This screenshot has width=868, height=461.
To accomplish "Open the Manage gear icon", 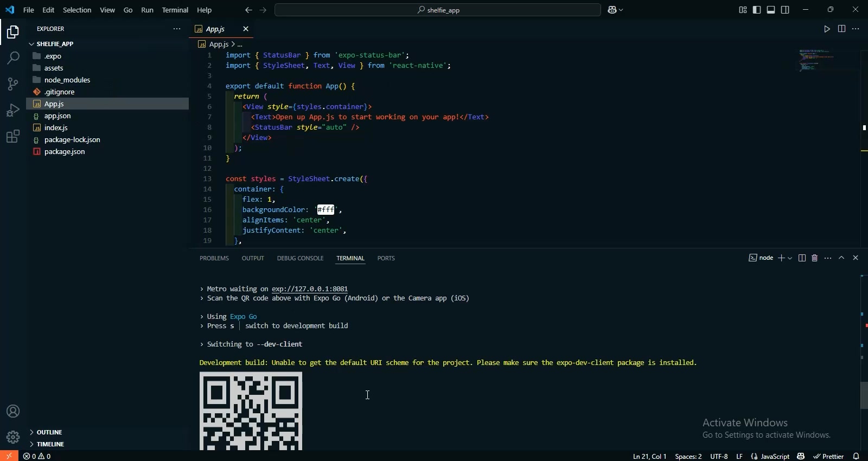I will tap(13, 437).
